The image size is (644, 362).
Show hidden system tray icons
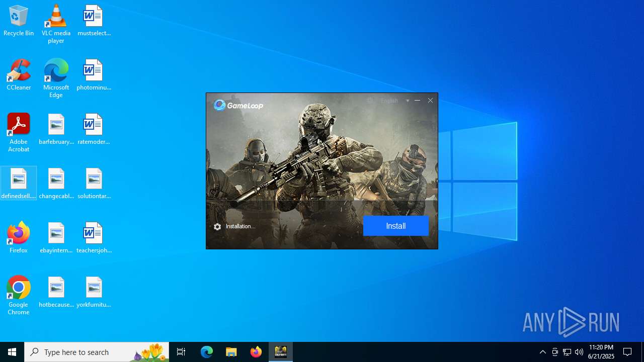(542, 352)
